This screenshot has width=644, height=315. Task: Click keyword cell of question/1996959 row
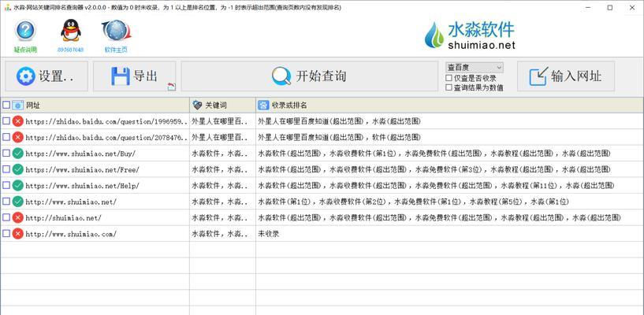(x=222, y=121)
